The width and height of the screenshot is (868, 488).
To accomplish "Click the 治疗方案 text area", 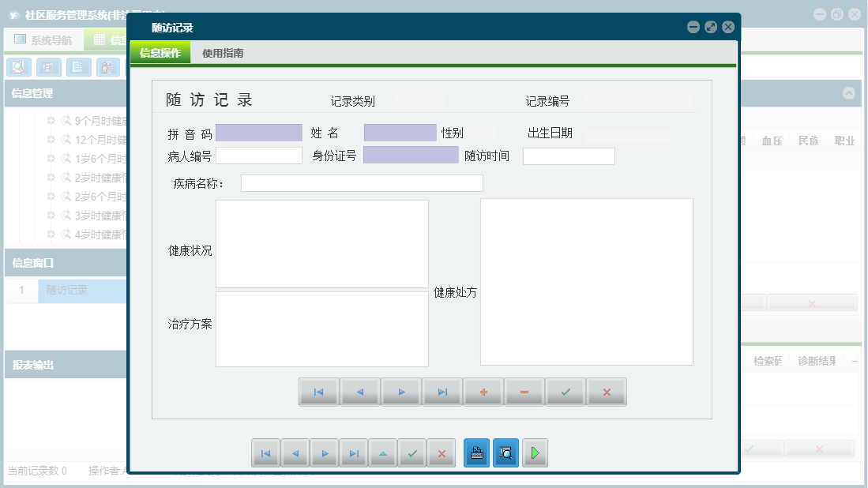I will [321, 328].
